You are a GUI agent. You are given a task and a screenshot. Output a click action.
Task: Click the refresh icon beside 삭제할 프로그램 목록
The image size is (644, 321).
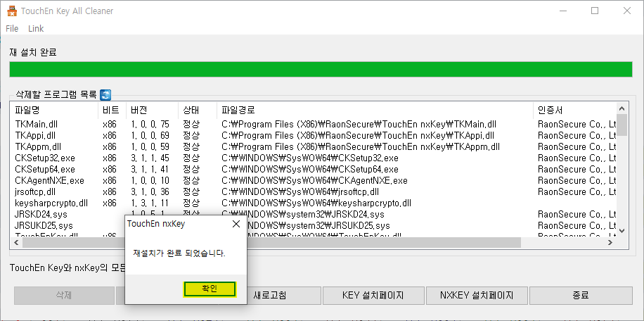pos(105,95)
